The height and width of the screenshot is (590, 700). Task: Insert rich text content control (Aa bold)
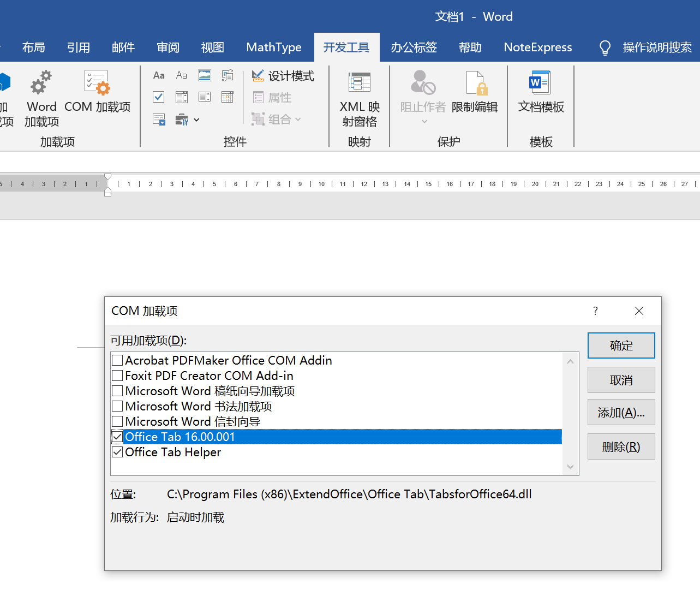click(x=159, y=75)
